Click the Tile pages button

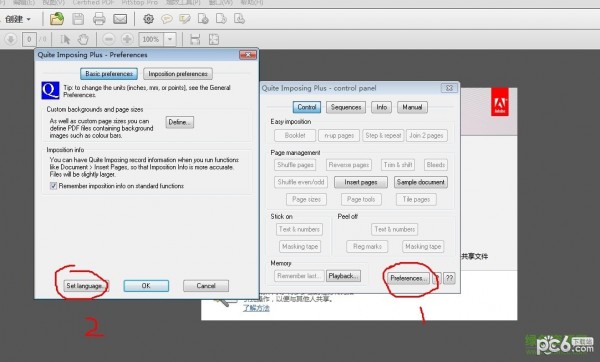(416, 199)
